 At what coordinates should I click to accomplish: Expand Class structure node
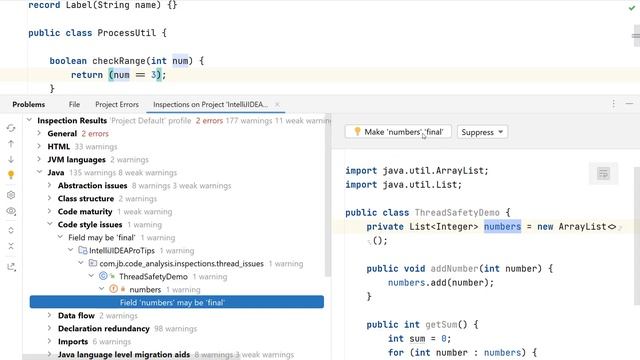(49, 198)
